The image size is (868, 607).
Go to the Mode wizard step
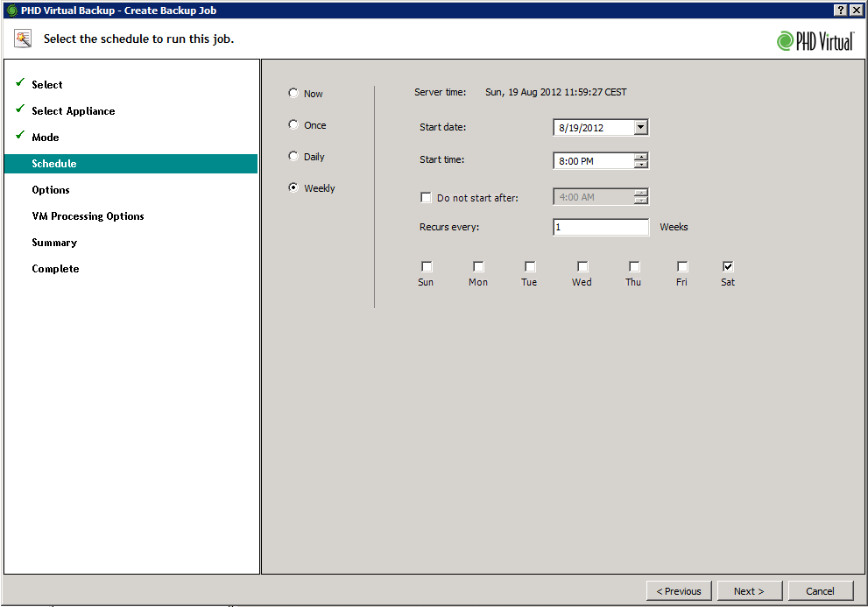coord(46,138)
